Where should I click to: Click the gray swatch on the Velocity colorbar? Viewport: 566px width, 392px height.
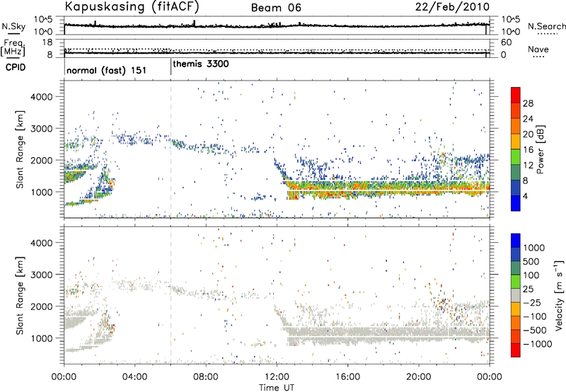[x=516, y=295]
